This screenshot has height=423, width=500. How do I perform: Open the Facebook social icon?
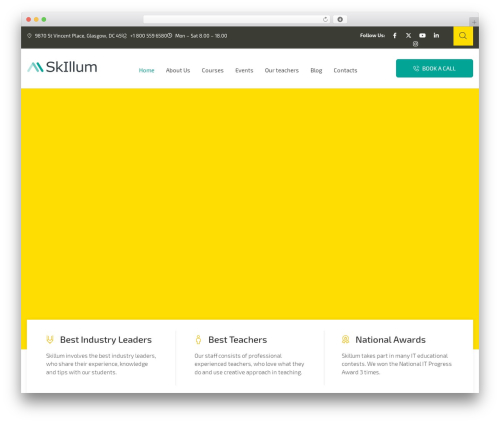395,35
